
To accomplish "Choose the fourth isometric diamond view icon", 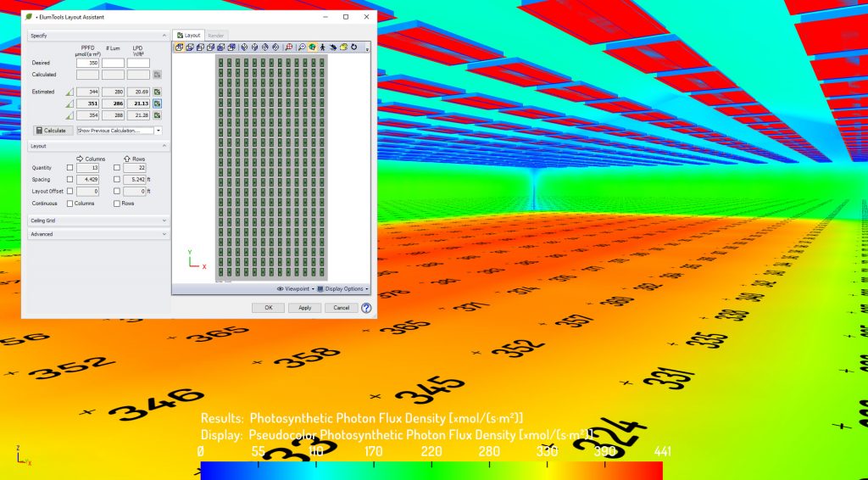I will coord(275,47).
